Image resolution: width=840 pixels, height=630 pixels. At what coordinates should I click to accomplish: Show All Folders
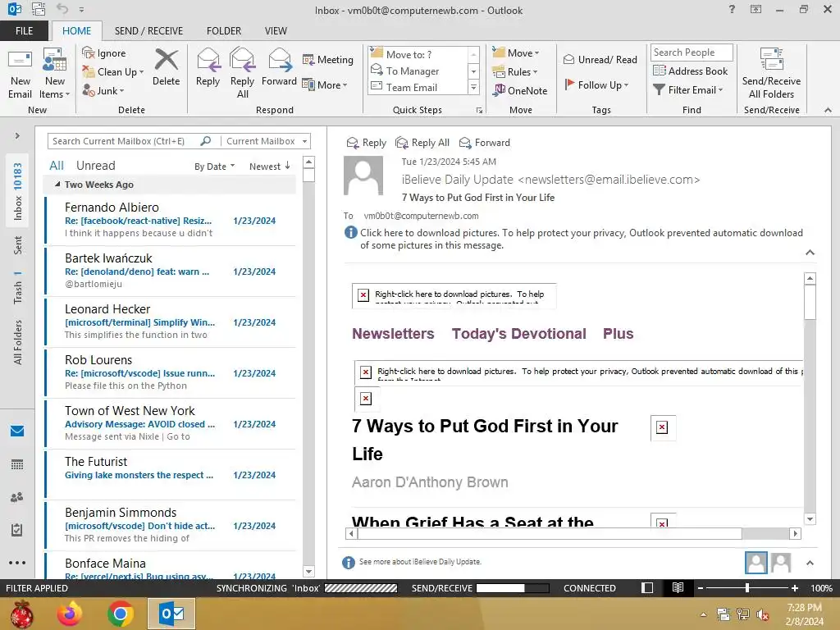[x=17, y=342]
